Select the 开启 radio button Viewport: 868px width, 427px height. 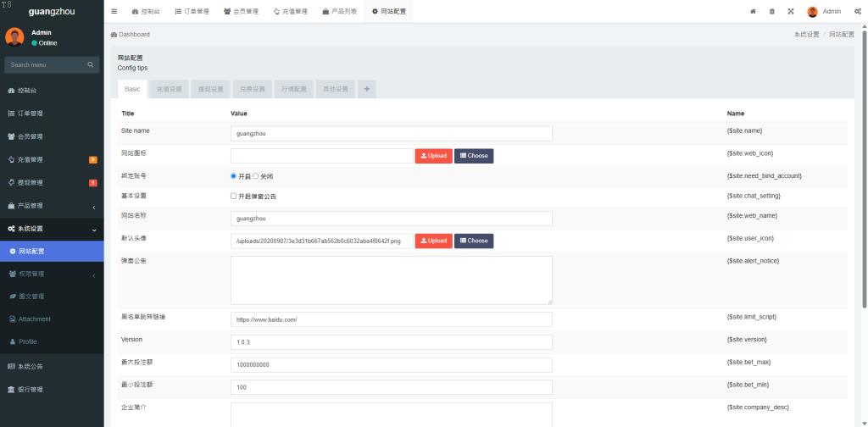coord(234,176)
